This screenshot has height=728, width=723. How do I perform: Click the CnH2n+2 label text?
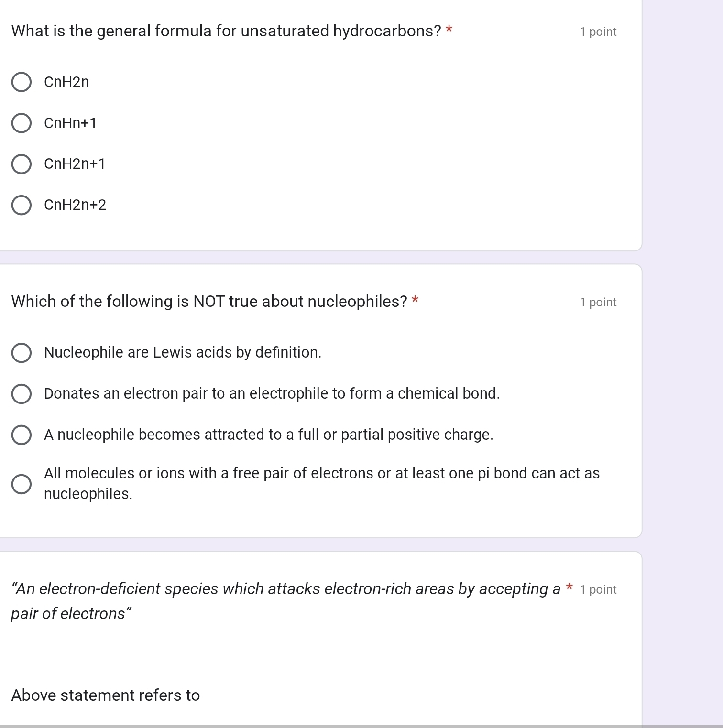[75, 205]
